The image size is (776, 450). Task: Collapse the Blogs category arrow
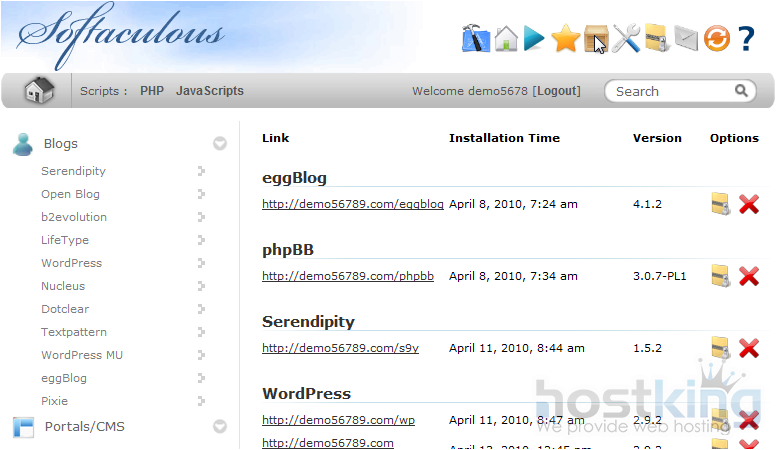pyautogui.click(x=220, y=144)
